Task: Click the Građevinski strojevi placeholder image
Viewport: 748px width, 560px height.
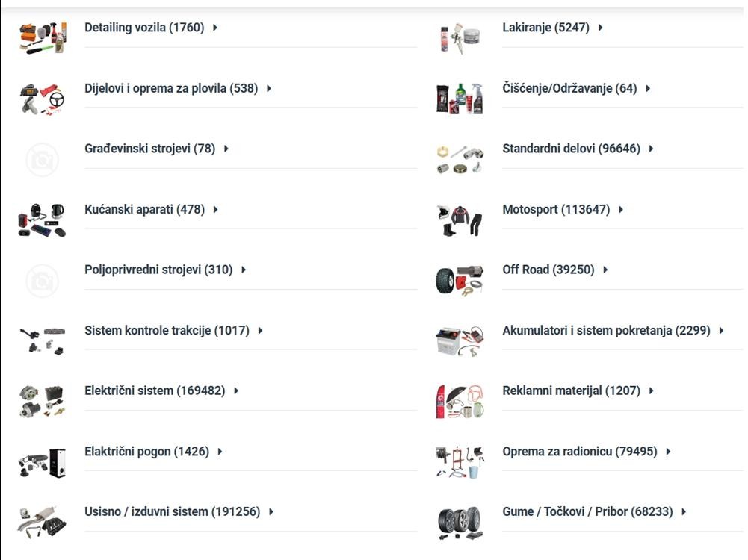Action: tap(42, 159)
